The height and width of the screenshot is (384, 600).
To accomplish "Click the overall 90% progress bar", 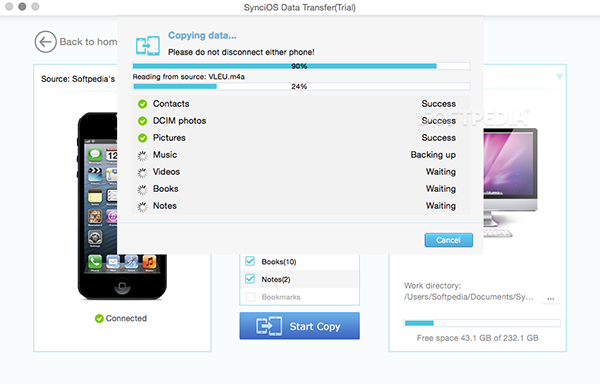I will click(301, 66).
